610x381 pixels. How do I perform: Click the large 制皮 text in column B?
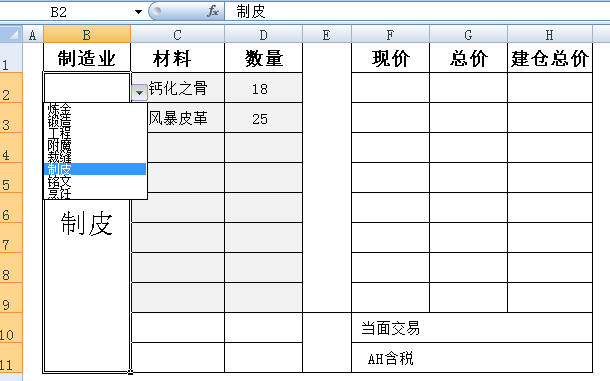point(87,224)
